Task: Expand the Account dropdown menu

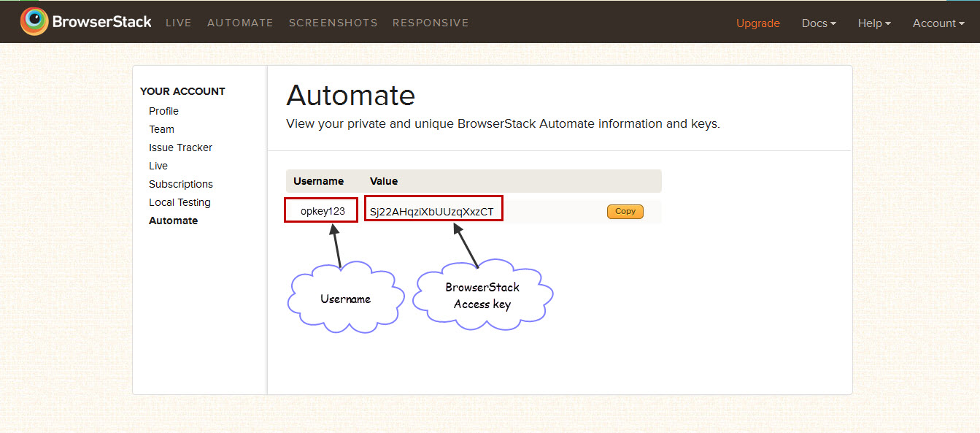Action: (938, 23)
